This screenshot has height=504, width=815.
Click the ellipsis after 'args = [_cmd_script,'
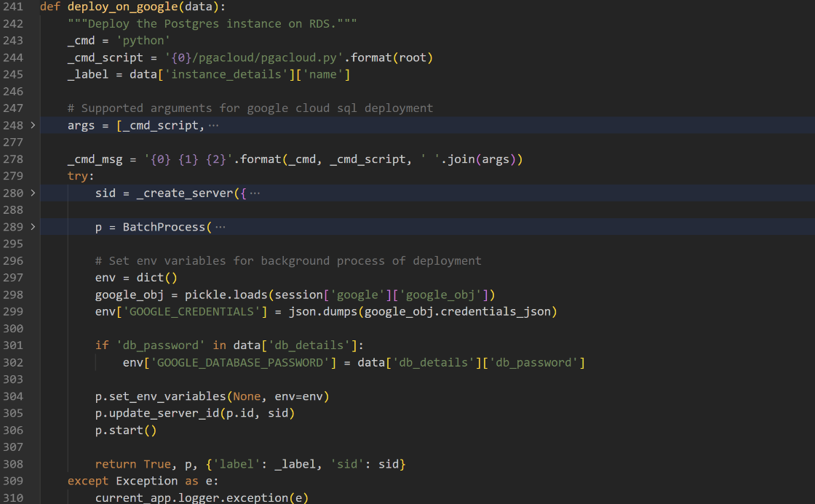pyautogui.click(x=213, y=125)
